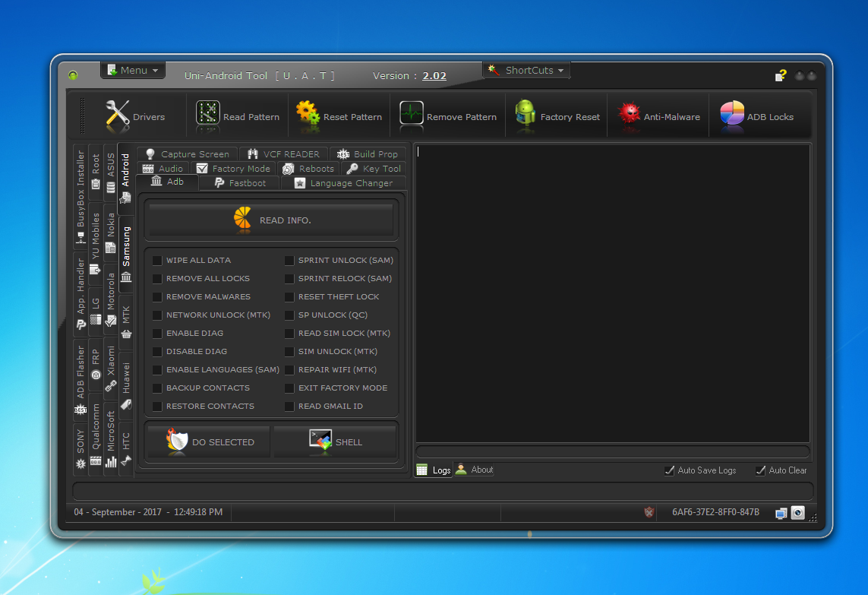Image resolution: width=868 pixels, height=595 pixels.
Task: Check SPRINT UNLOCK (SAM) option
Action: [x=289, y=261]
